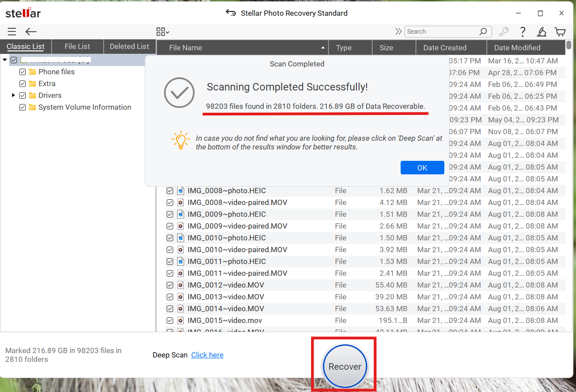Collapse the root drive tree node
The width and height of the screenshot is (576, 392).
[5, 60]
